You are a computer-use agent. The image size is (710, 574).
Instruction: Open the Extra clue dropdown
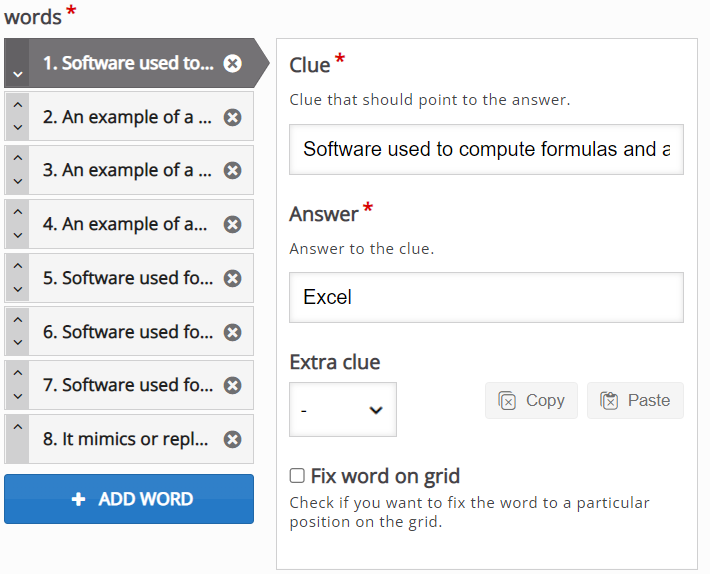(x=343, y=410)
